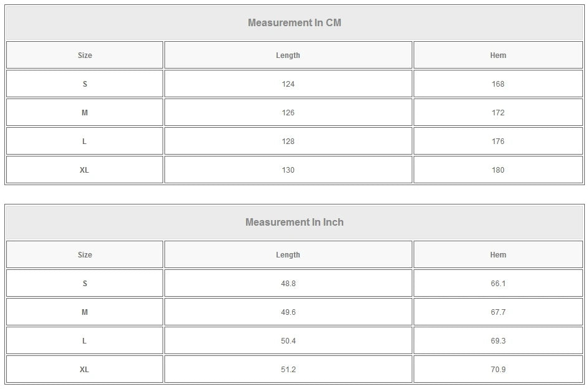
Task: Select the XL size cell in CM table
Action: [85, 170]
